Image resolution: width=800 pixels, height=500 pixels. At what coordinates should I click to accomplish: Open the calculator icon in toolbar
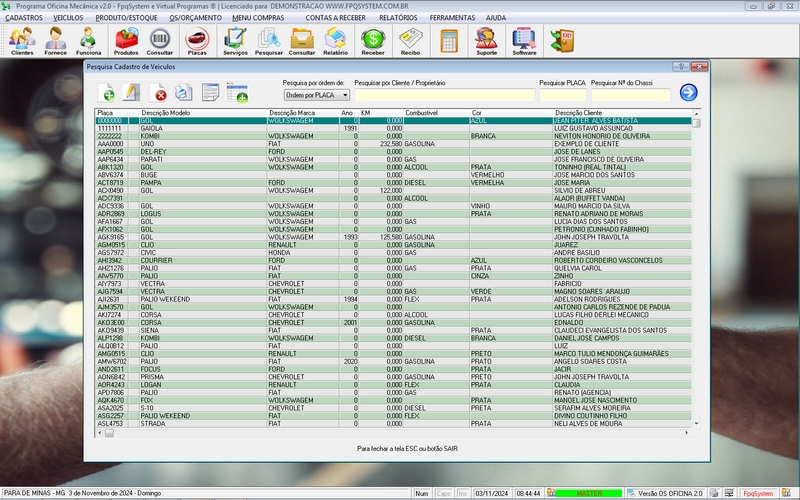[449, 40]
